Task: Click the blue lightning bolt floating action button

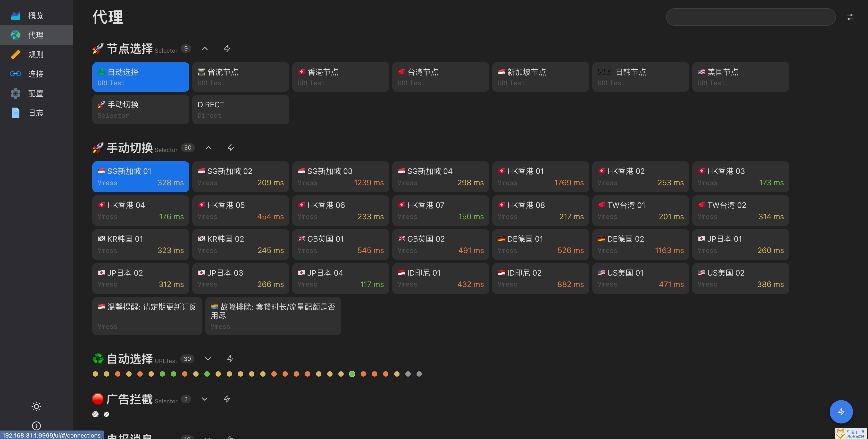Action: pos(841,412)
